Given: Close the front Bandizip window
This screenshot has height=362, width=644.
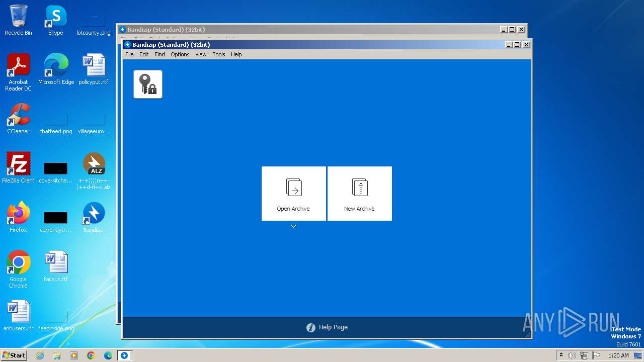Looking at the screenshot, I should tap(526, 45).
